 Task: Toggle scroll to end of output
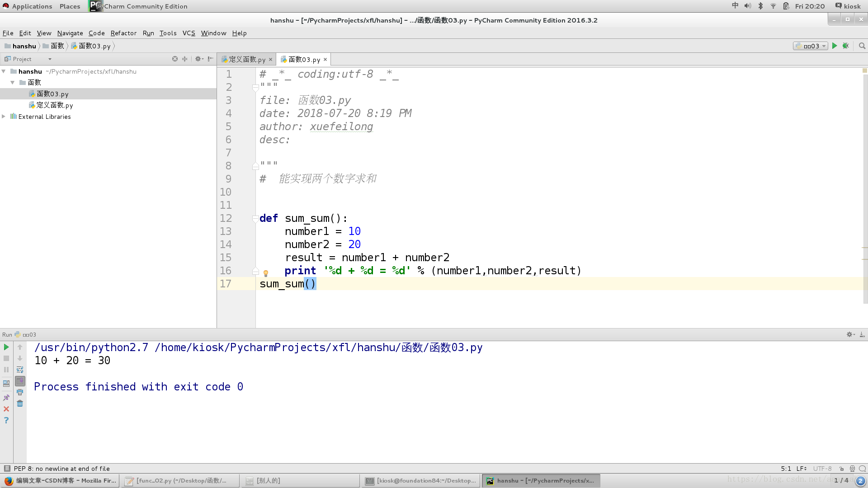[x=20, y=381]
